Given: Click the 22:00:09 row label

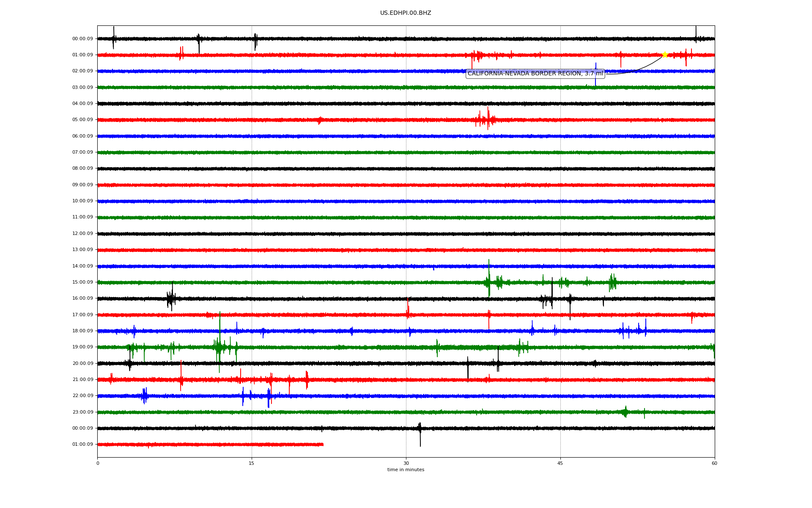Looking at the screenshot, I should click(82, 396).
